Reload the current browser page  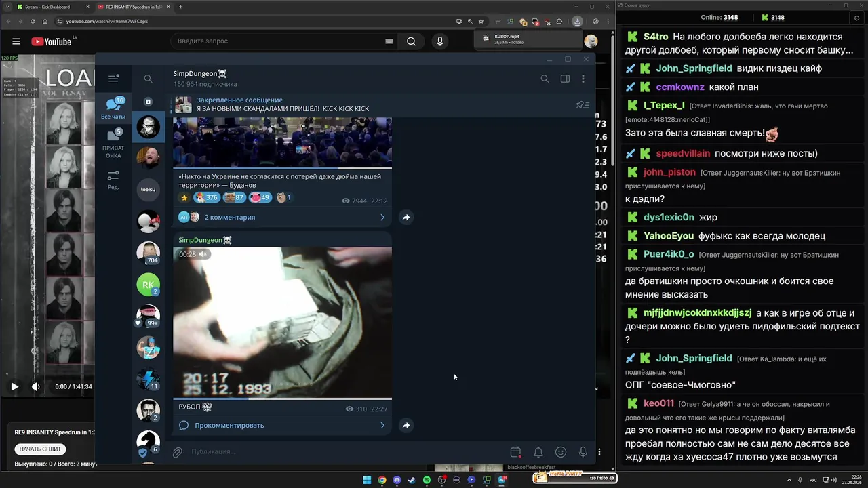[33, 21]
